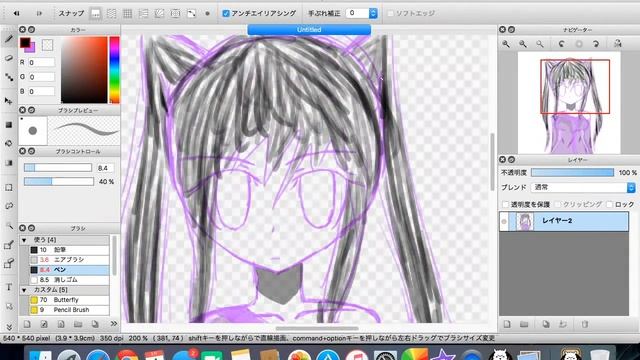Click the layer opacity slider
This screenshot has width=640, height=360.
coord(573,173)
